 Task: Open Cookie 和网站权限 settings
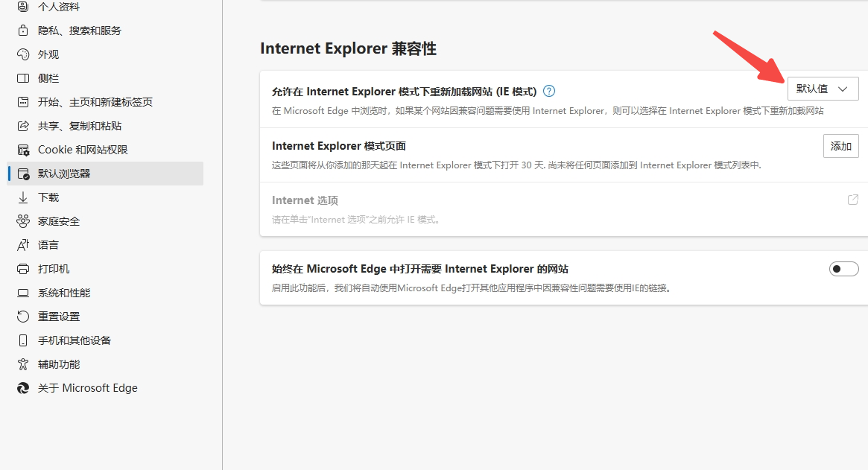coord(105,150)
